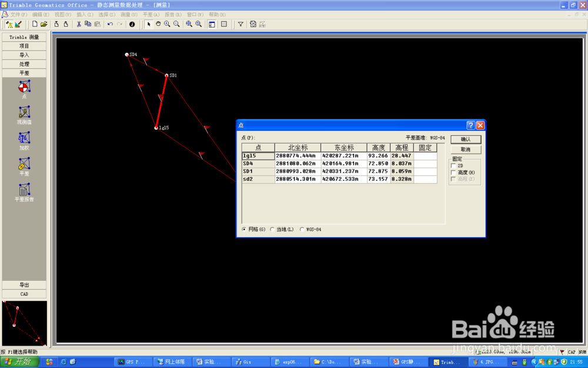Click the zoom previous magnifier icon

pyautogui.click(x=198, y=24)
